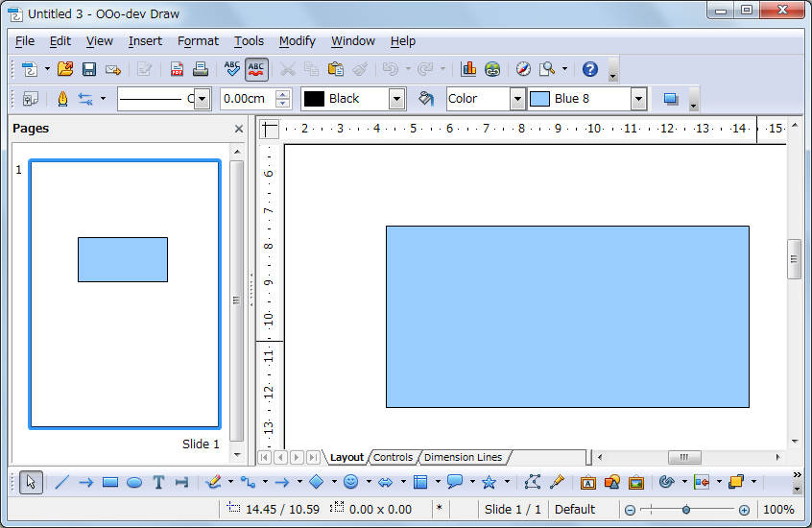Select the Stars tool
Viewport: 812px width, 528px height.
490,483
